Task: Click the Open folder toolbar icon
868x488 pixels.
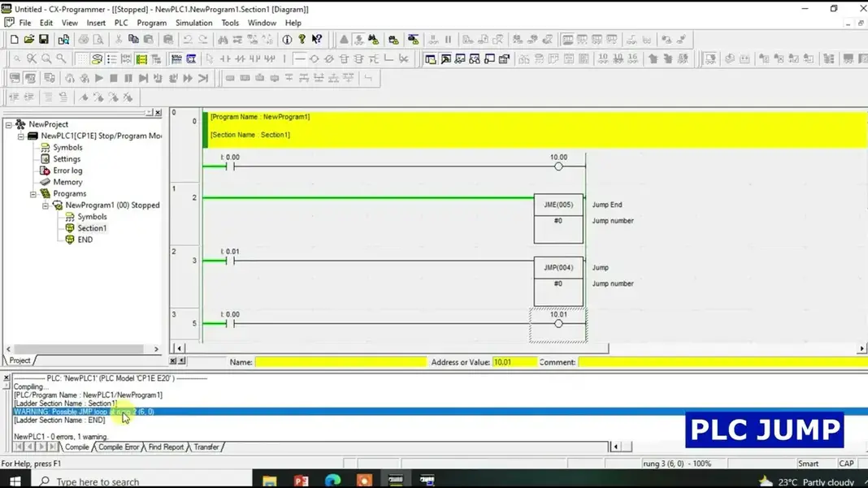Action: 29,39
